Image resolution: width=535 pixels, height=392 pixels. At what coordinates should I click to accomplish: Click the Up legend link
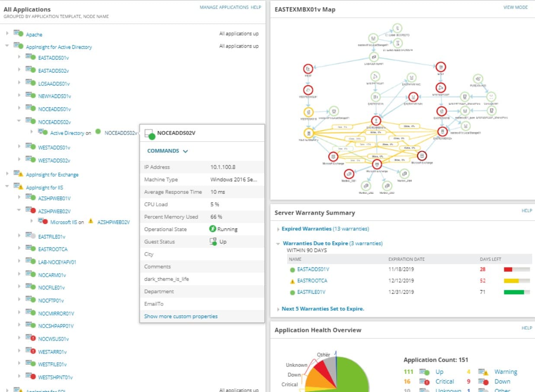click(439, 372)
